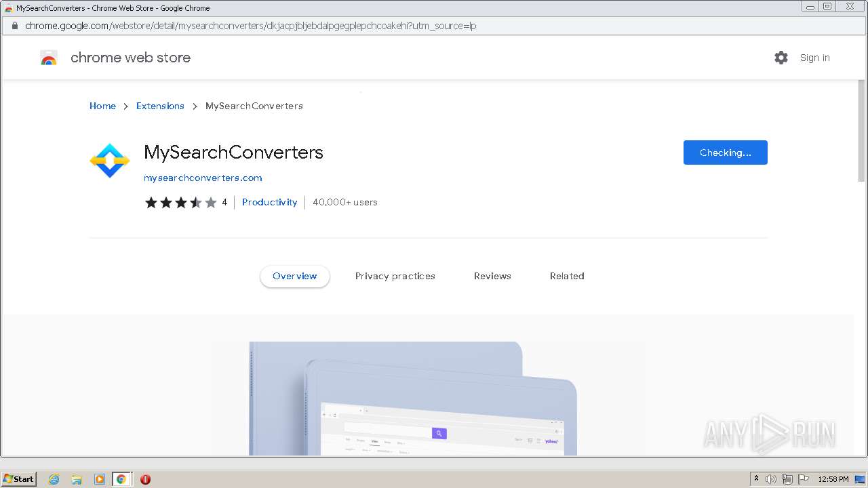Show hidden tray icons arrow
The width and height of the screenshot is (868, 488).
tap(756, 479)
